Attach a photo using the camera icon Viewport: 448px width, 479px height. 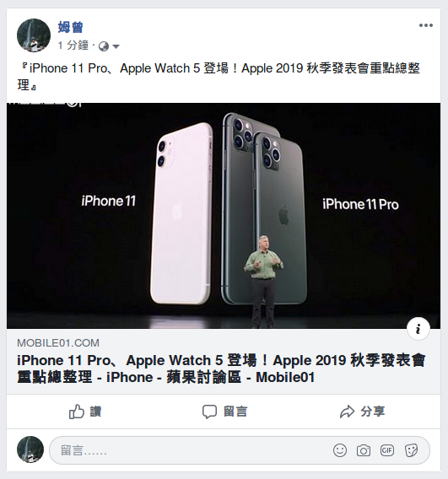click(364, 450)
